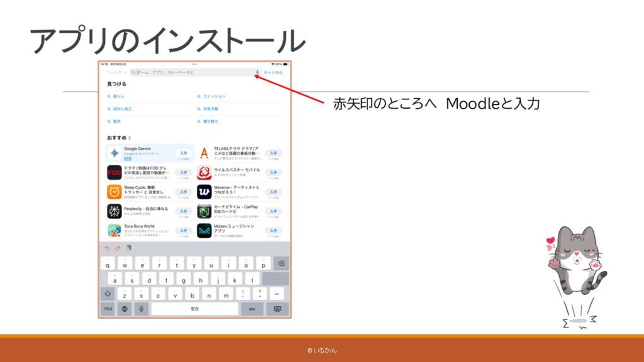
Task: Toggle the shift key on the keyboard
Action: point(108,294)
